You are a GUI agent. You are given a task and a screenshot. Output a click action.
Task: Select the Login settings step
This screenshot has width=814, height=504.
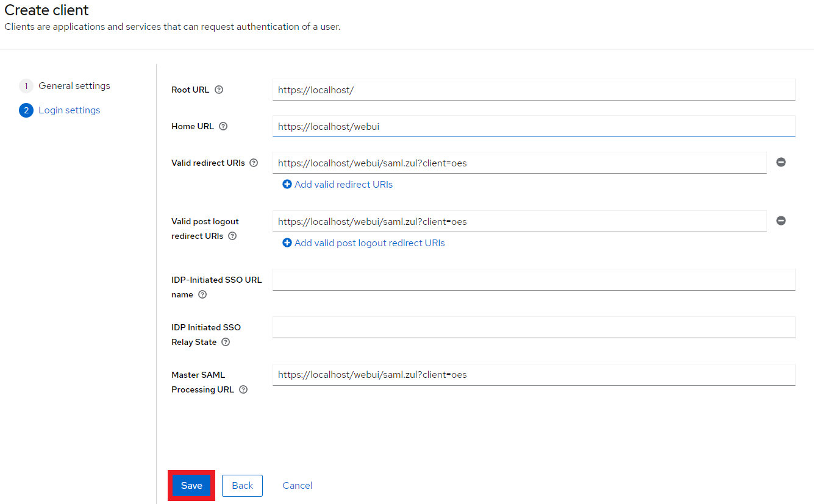pos(69,110)
